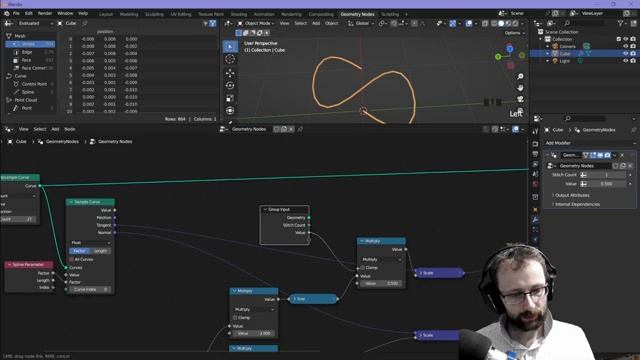
Task: Select Vertex domain in spreadsheet
Action: point(30,44)
